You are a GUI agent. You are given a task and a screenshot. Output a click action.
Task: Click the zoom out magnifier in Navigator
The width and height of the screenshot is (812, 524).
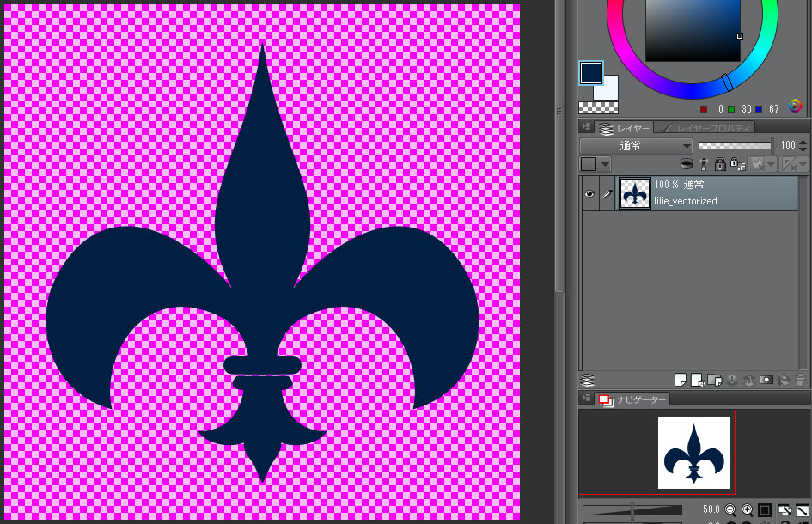pos(730,509)
